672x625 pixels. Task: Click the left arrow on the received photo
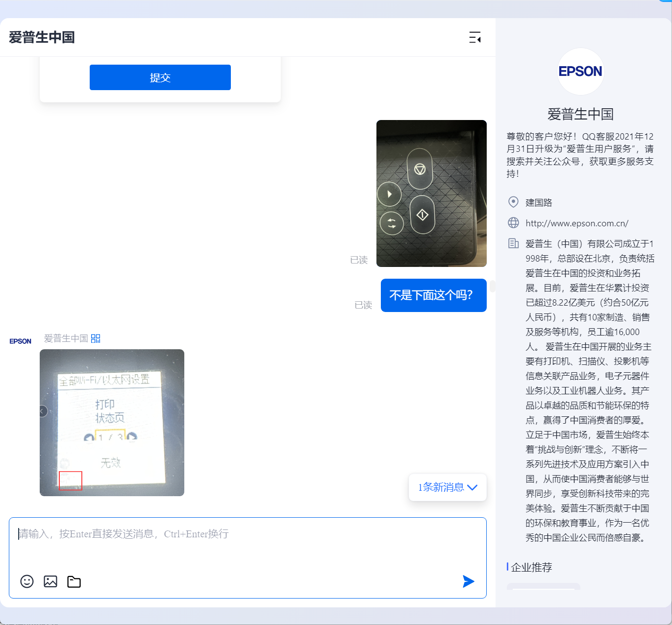coord(43,411)
